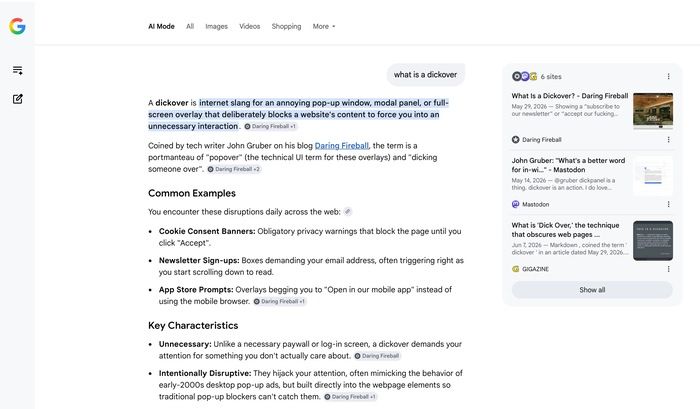This screenshot has width=700, height=409.
Task: Click the Show all sources button
Action: point(592,290)
